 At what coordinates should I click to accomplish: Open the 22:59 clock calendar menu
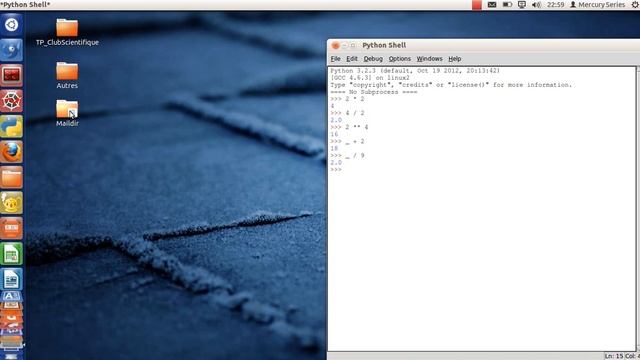pos(556,5)
